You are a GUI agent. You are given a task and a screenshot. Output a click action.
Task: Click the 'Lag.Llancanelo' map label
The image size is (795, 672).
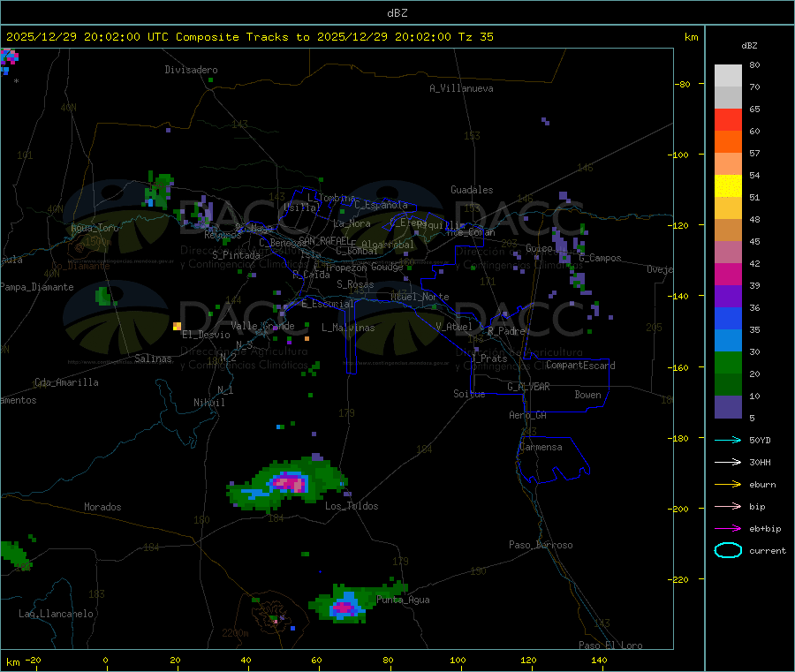[56, 614]
